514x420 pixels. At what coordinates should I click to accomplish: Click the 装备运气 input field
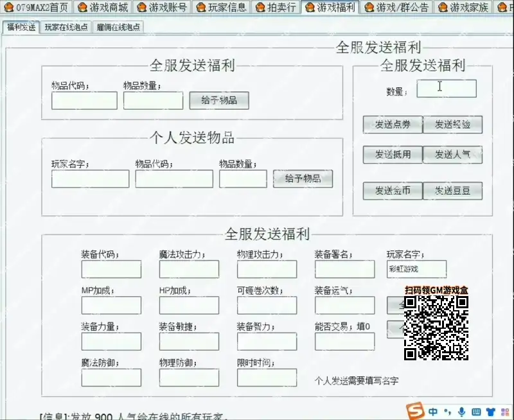tap(345, 305)
